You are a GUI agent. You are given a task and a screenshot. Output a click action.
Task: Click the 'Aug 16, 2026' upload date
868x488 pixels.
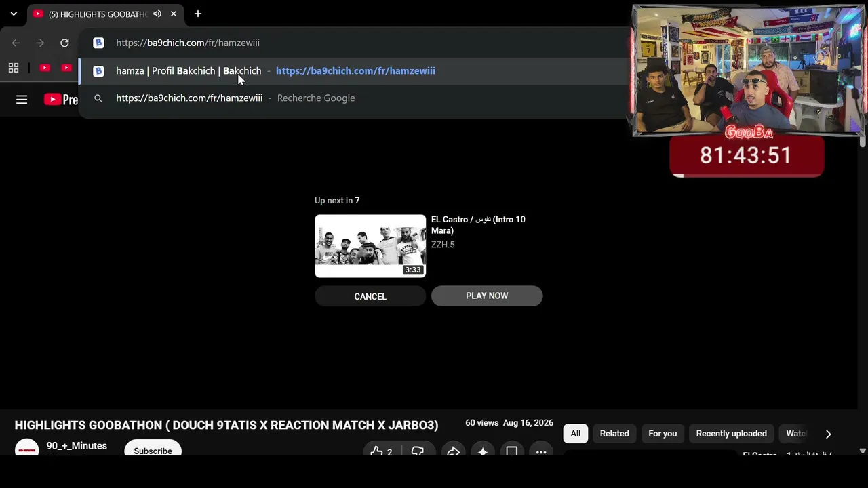[x=528, y=423]
